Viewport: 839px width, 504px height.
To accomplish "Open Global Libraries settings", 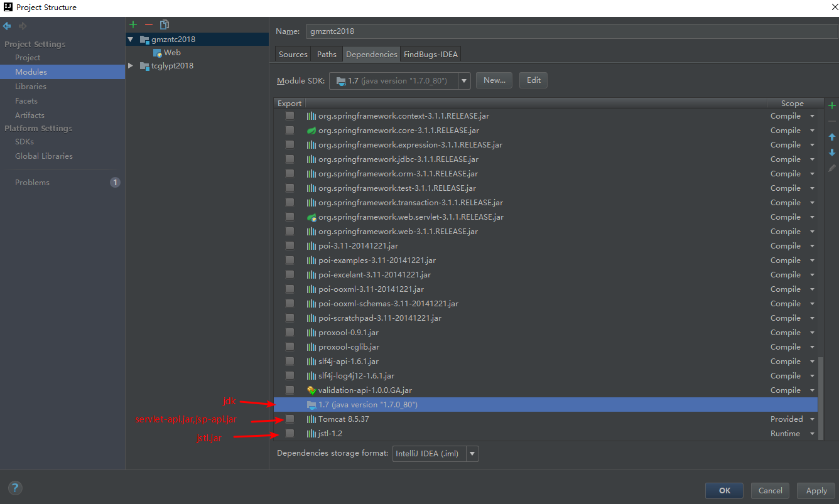I will [44, 156].
